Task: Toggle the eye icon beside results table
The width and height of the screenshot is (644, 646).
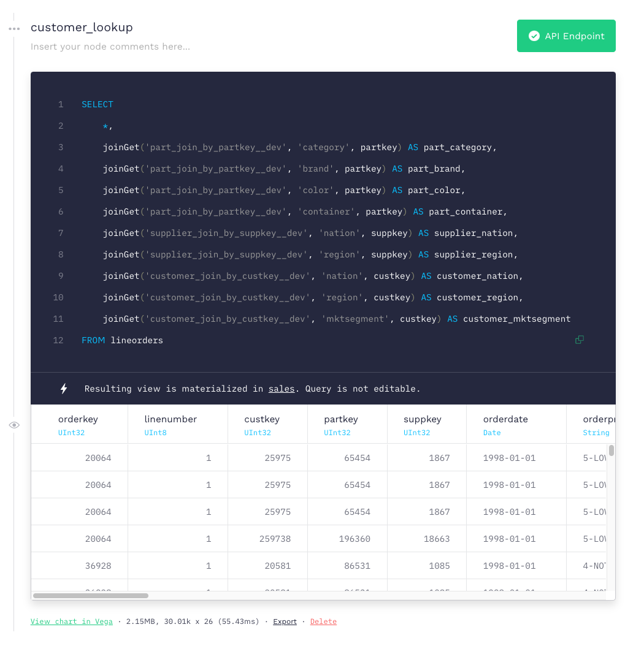Action: coord(14,425)
